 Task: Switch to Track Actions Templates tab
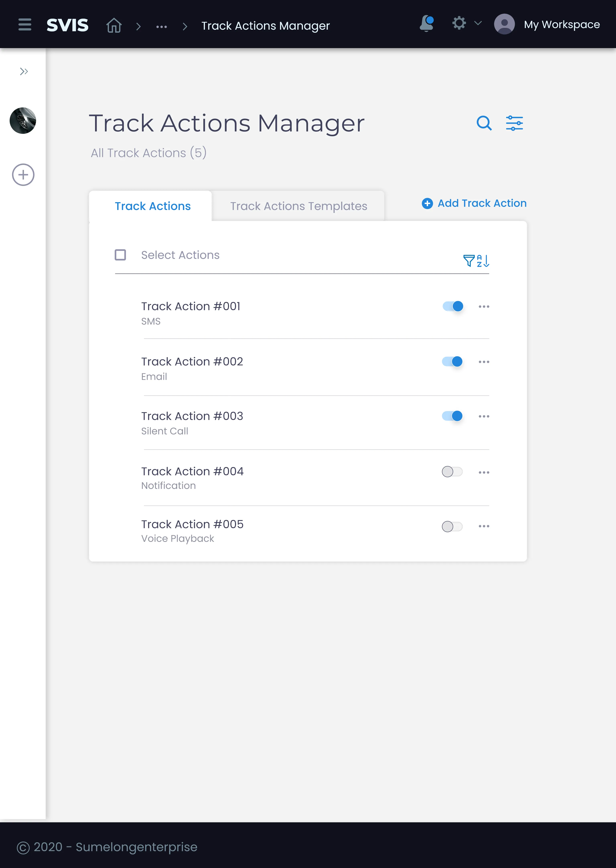tap(299, 206)
